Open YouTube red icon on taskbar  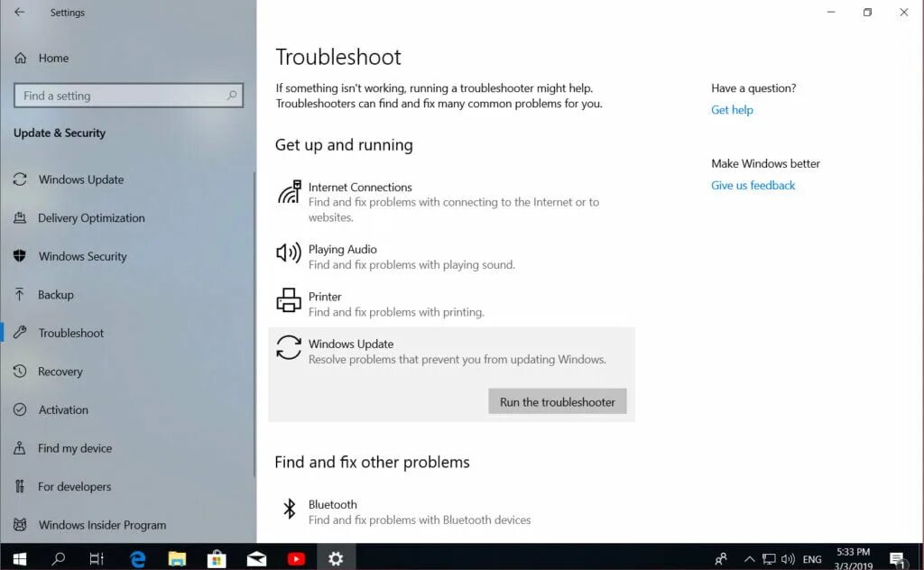(x=296, y=558)
